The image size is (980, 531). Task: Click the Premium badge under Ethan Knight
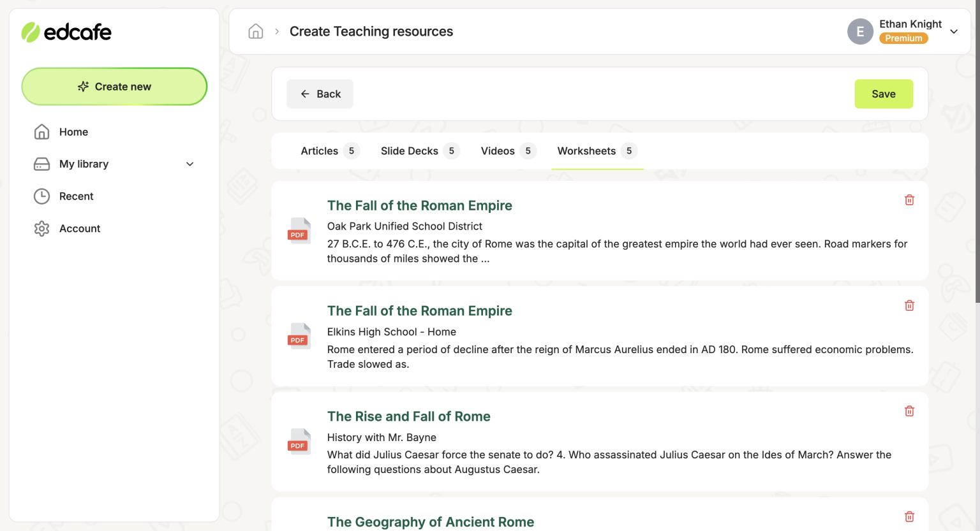(903, 38)
